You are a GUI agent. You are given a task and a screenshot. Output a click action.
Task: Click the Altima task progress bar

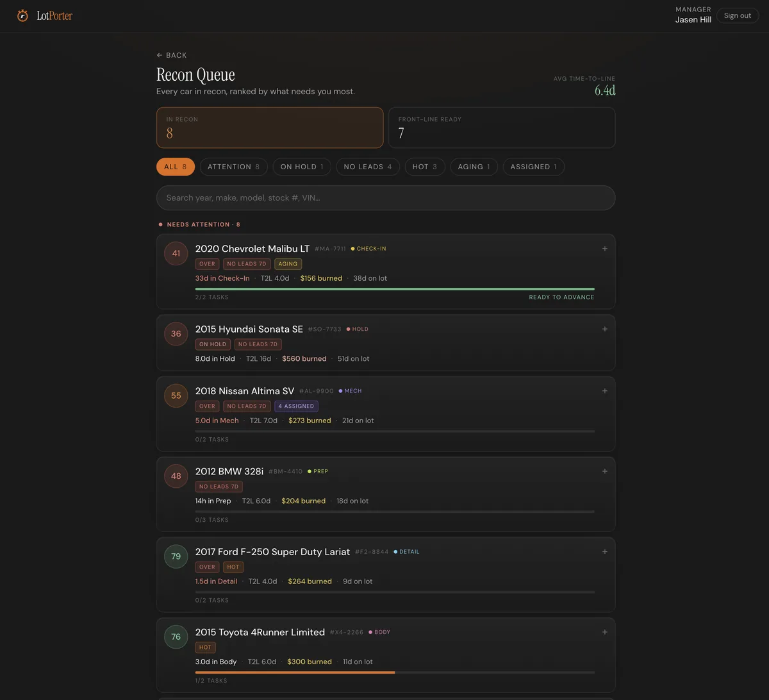click(395, 431)
